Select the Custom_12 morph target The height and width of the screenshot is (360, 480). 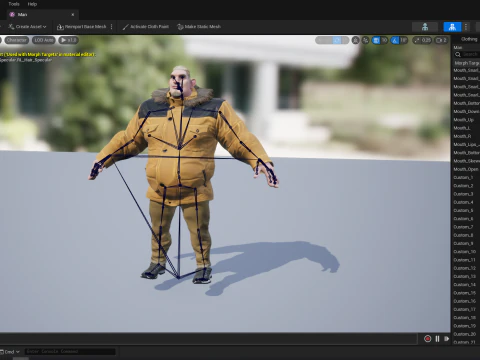pos(466,268)
